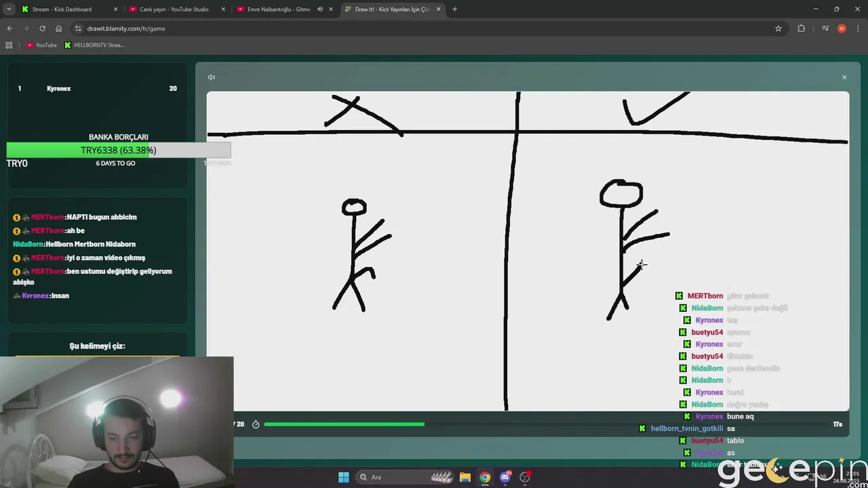The width and height of the screenshot is (868, 488).
Task: Click the timer clock icon
Action: tap(256, 424)
